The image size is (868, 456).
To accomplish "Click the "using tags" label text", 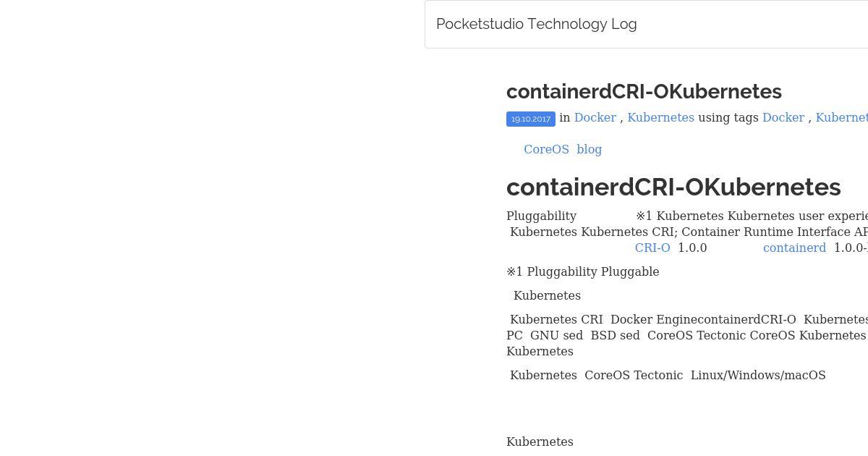I will (x=728, y=117).
